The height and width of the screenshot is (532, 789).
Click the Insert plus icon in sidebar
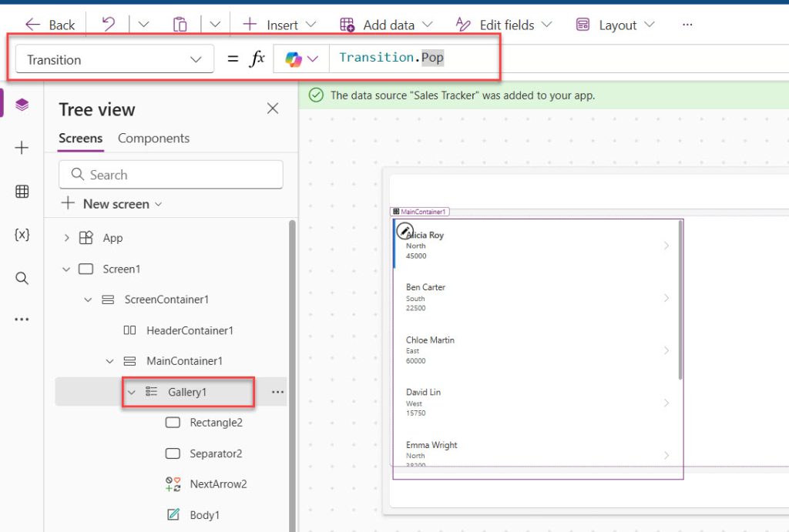[22, 148]
